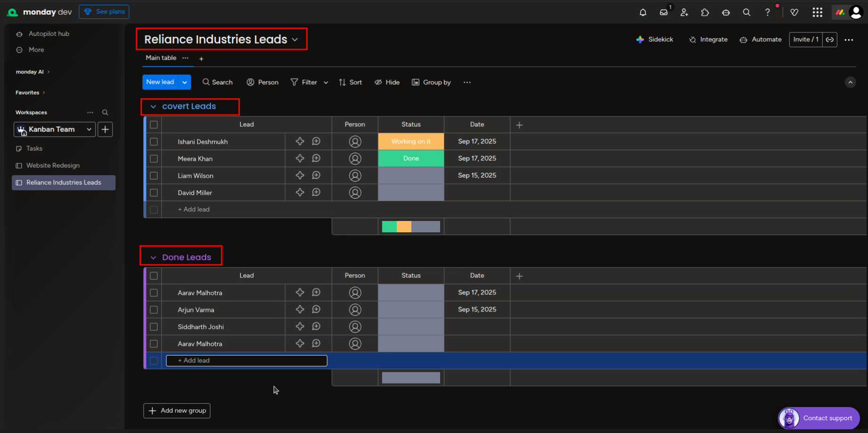Search within workspaces magnifier
This screenshot has height=433, width=868.
(105, 113)
